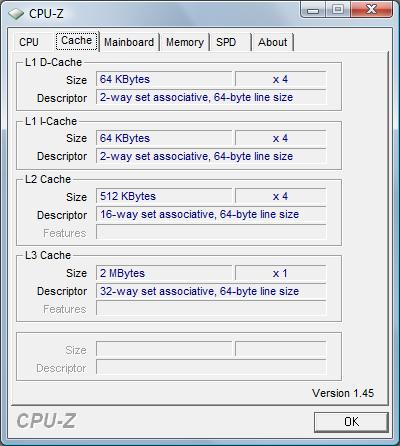Click L1 D-Cache size field 64 KBytes

click(x=164, y=79)
